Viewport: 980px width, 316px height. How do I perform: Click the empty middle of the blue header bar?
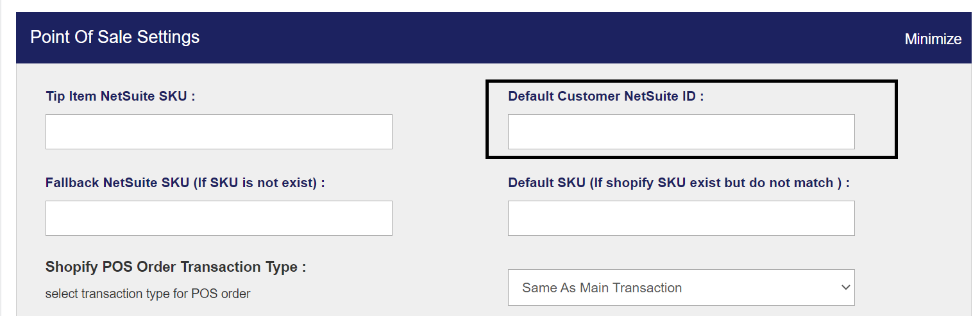[513, 37]
